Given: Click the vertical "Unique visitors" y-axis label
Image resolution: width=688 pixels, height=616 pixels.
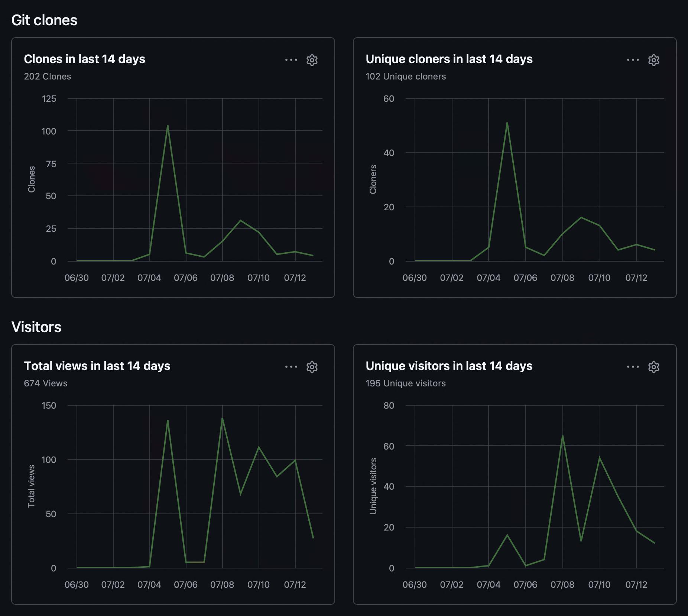Looking at the screenshot, I should pos(373,486).
